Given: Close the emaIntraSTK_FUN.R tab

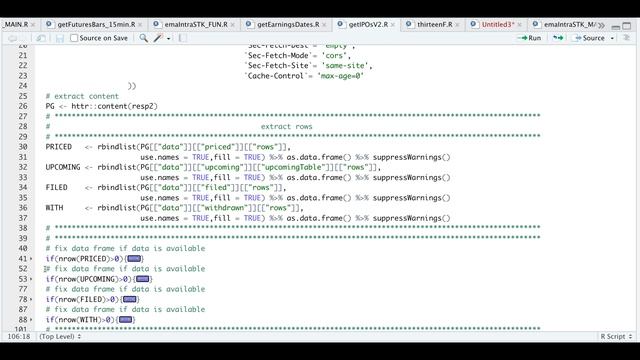Looking at the screenshot, I should tap(232, 25).
